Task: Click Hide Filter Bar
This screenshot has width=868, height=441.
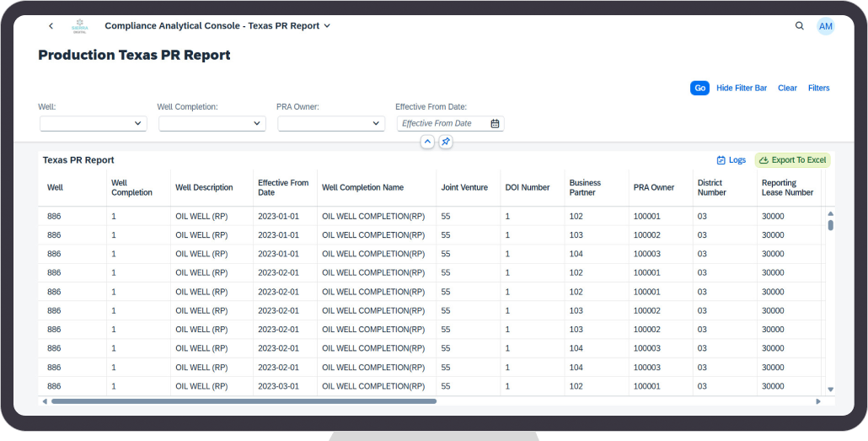Action: (x=742, y=88)
